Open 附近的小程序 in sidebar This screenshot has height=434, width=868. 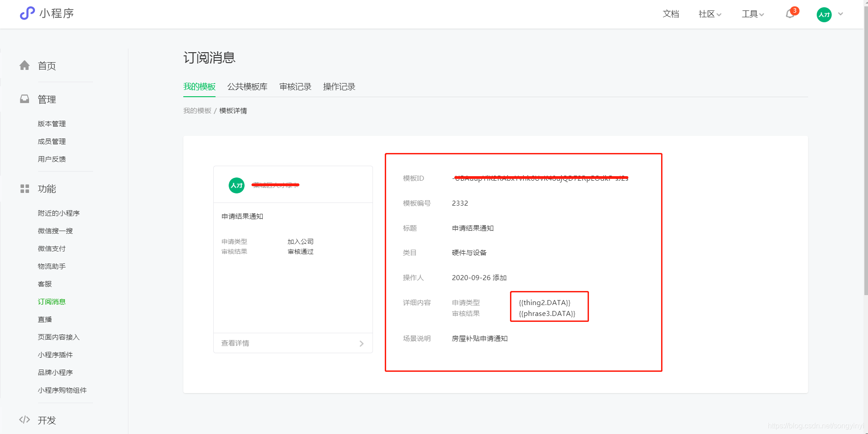[x=59, y=213]
